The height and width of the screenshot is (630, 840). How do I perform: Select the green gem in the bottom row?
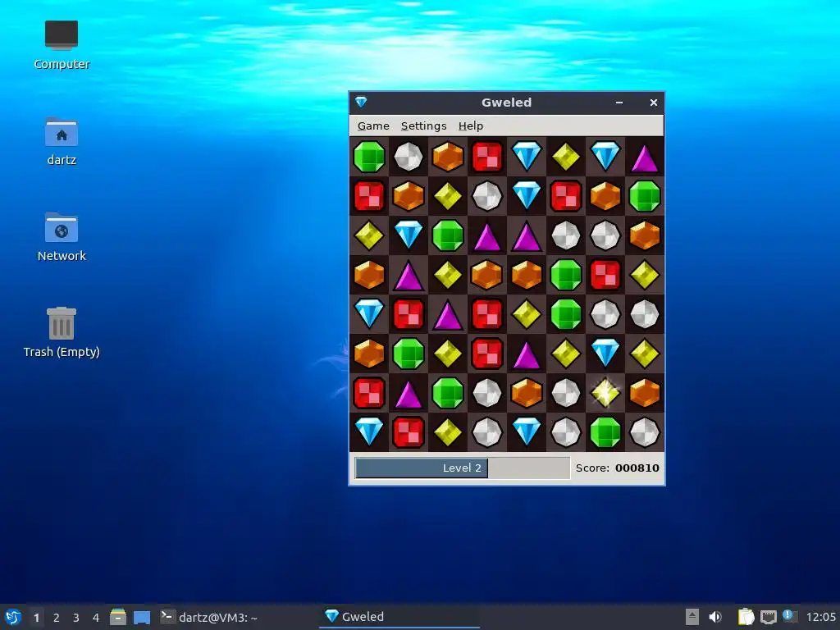[605, 432]
